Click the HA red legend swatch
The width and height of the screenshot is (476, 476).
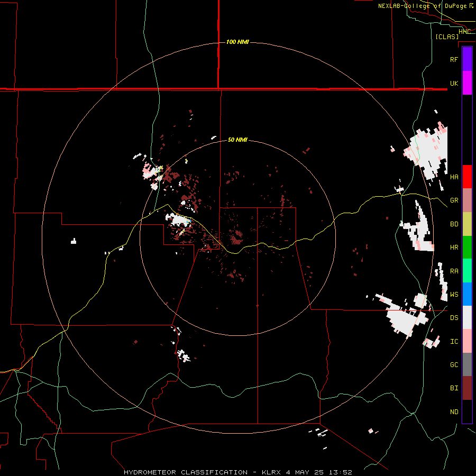467,177
